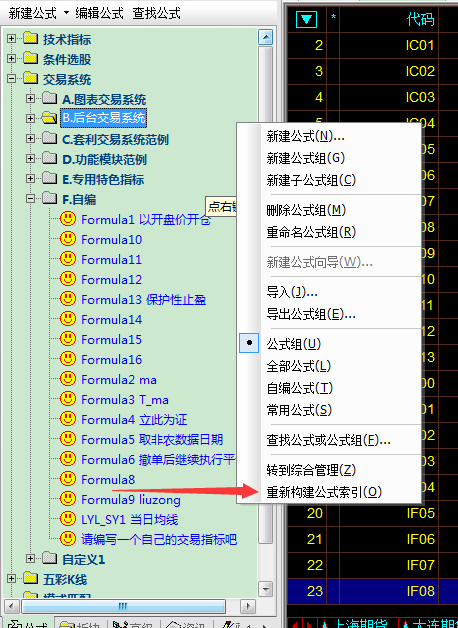This screenshot has height=628, width=458.
Task: Click the smiley icon of Formula6
Action: coord(68,459)
